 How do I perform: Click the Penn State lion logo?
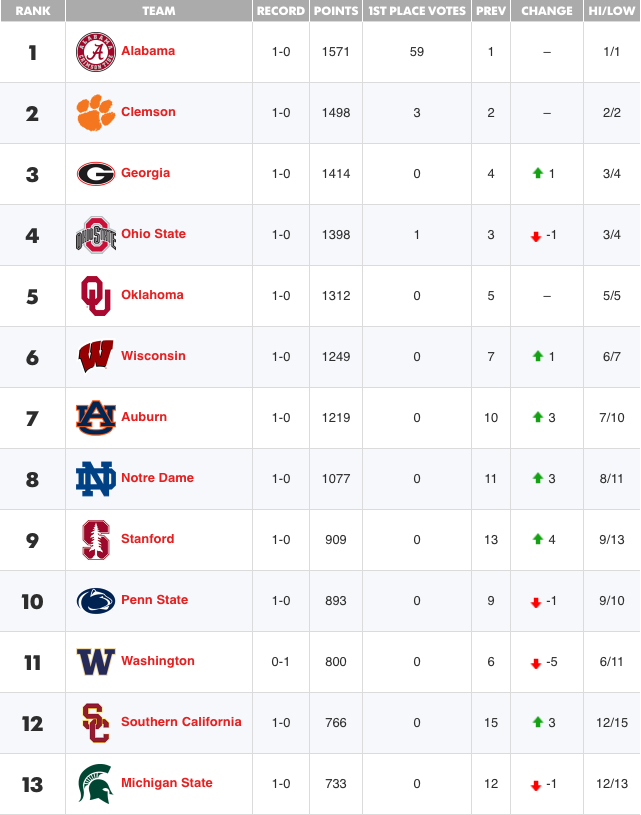coord(96,601)
